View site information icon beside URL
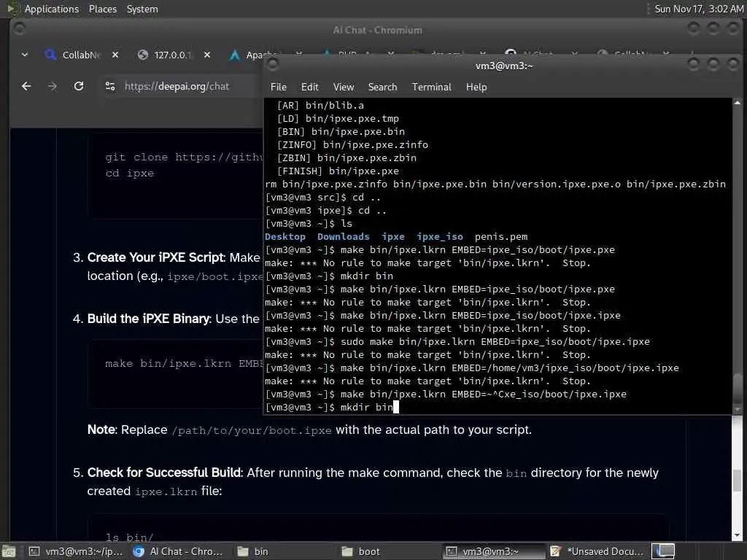The image size is (747, 560). coord(110,86)
